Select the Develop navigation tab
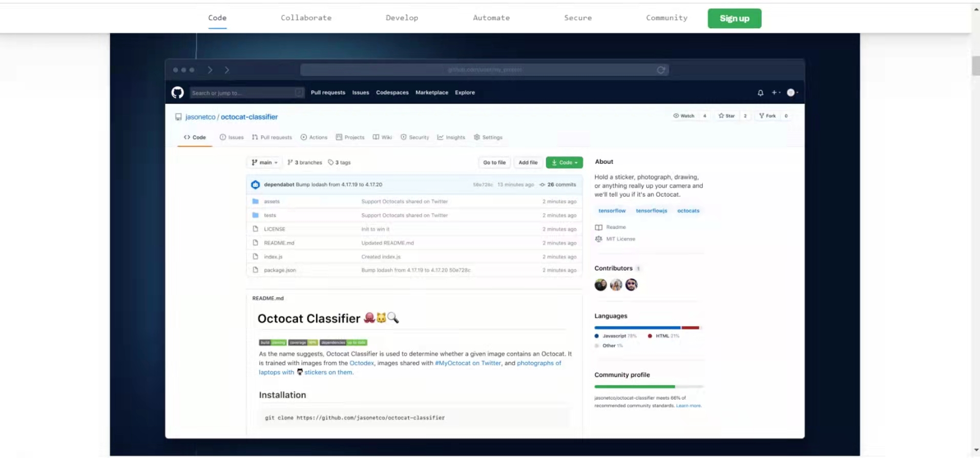Viewport: 980px width, 458px height. (x=402, y=18)
